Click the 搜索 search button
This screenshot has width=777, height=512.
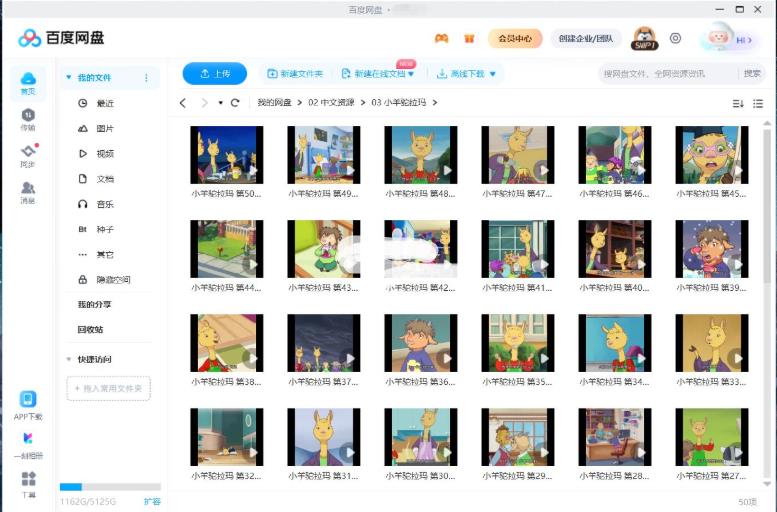point(752,73)
